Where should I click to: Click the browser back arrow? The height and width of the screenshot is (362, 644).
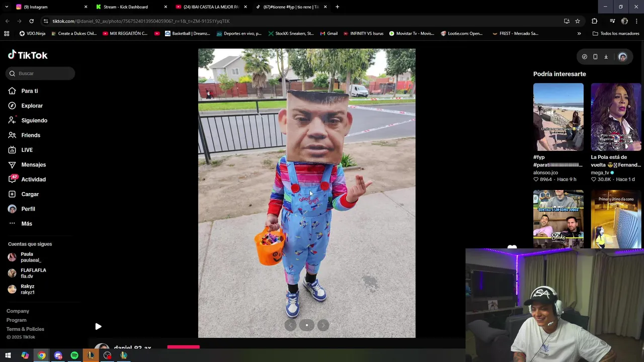(x=7, y=21)
